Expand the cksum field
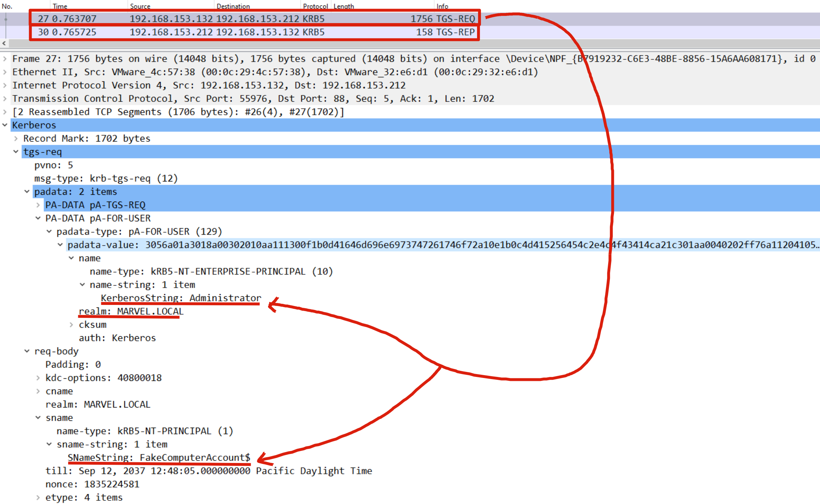820x504 pixels. (71, 324)
